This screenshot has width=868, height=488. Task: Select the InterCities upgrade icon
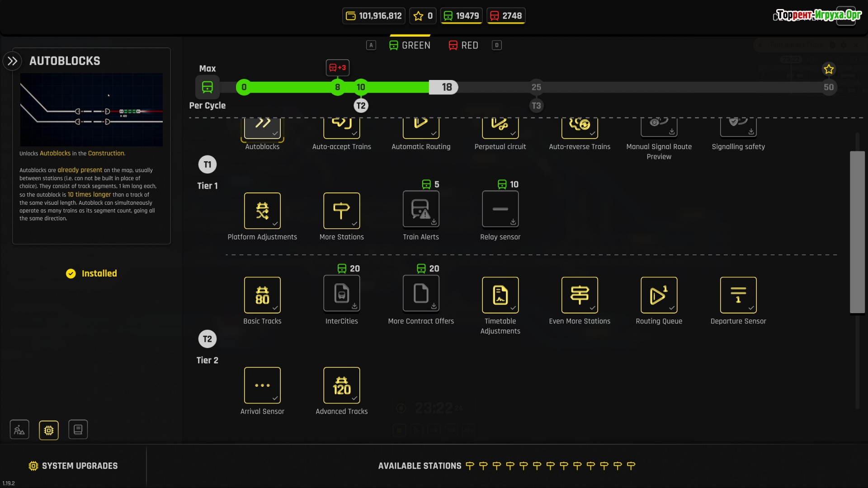coord(341,294)
